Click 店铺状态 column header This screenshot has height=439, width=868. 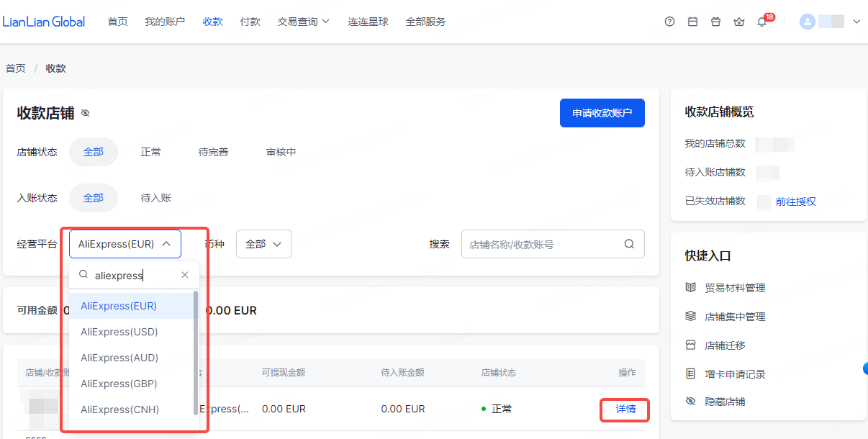point(499,372)
